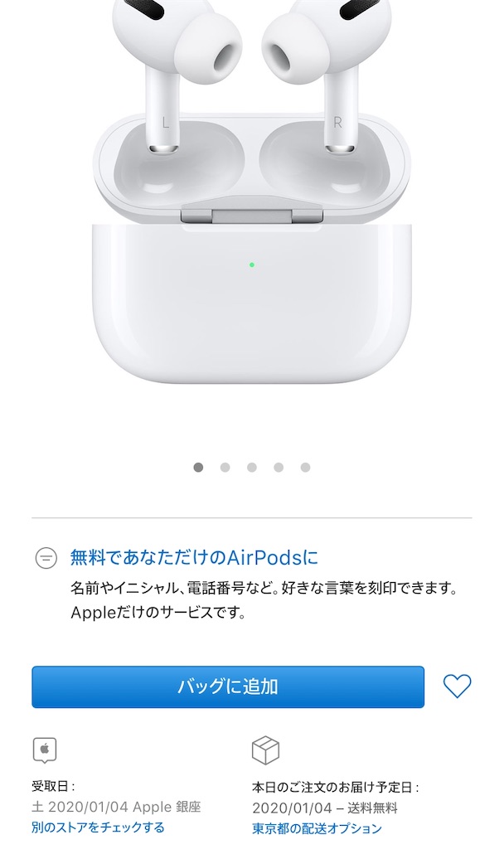
Task: Open 無料であなただけのAirPodsに link
Action: point(194,557)
